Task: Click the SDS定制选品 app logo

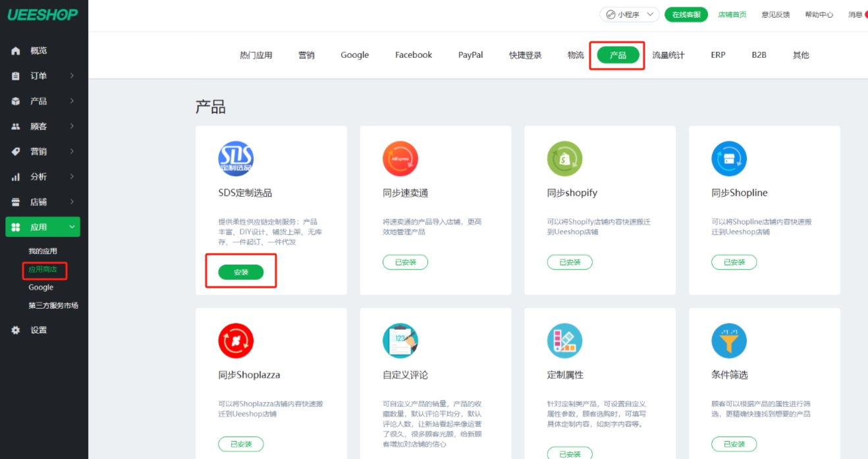Action: (x=236, y=159)
